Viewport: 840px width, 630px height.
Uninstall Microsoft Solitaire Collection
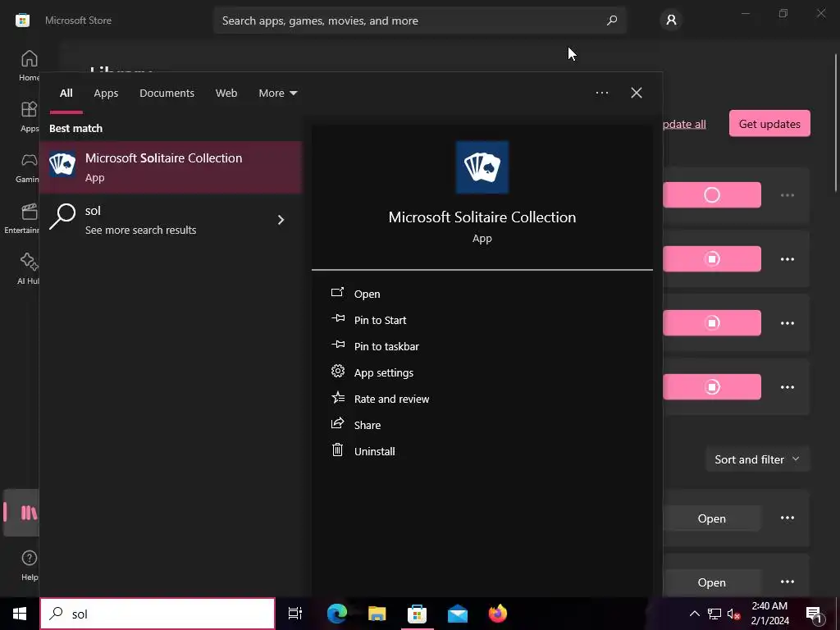pos(374,451)
